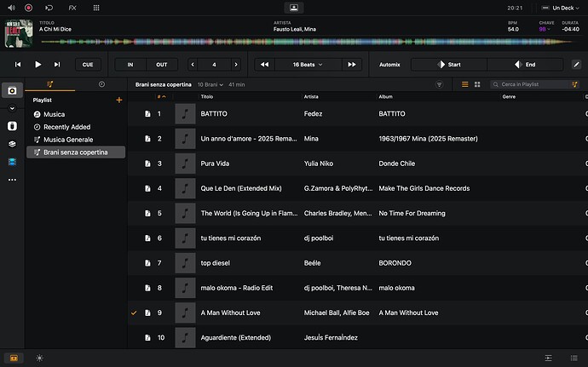The image size is (588, 367).
Task: Open the three-dots more sources icon
Action: click(12, 180)
